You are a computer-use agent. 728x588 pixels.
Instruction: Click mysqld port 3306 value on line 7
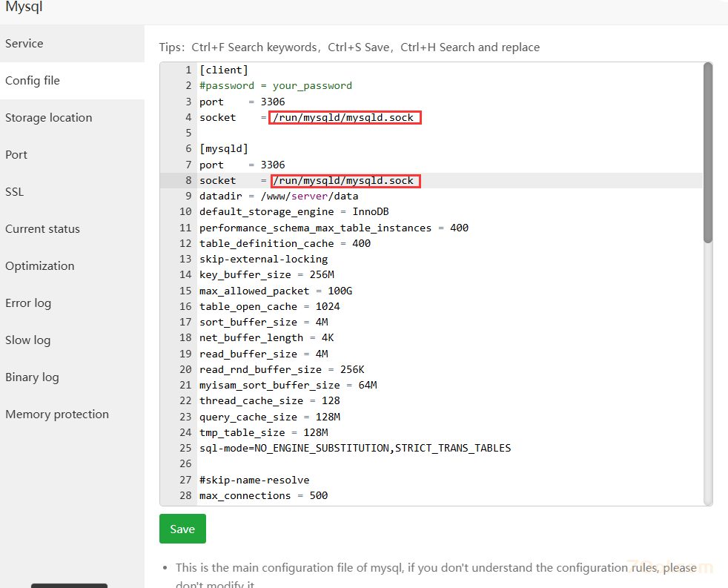pos(273,165)
